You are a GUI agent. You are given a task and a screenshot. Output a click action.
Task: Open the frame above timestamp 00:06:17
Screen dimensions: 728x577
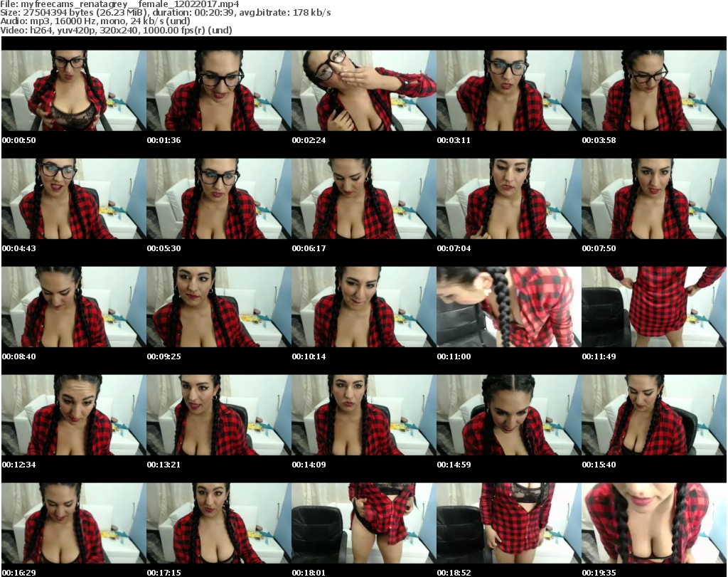coord(364,198)
